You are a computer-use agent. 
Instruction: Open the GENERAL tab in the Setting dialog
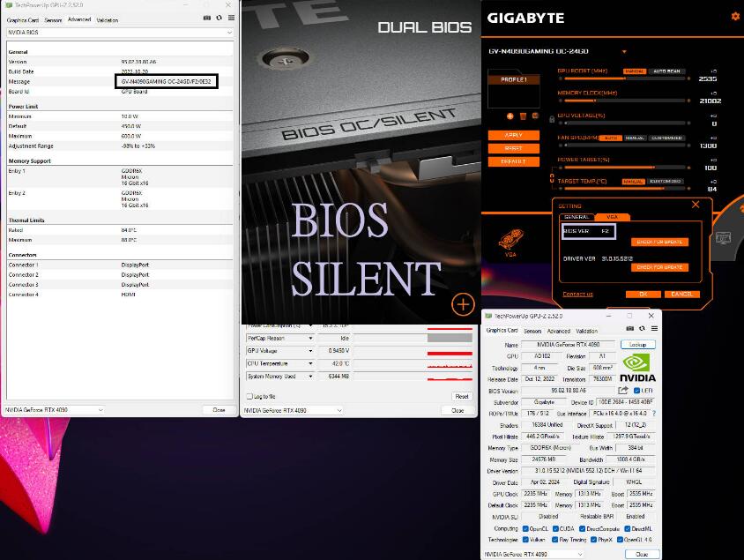(x=576, y=216)
